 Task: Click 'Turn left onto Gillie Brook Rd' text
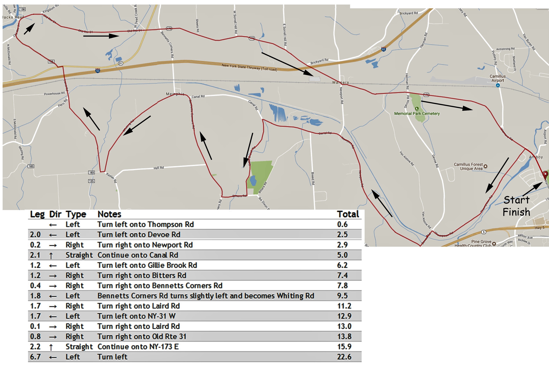[147, 265]
